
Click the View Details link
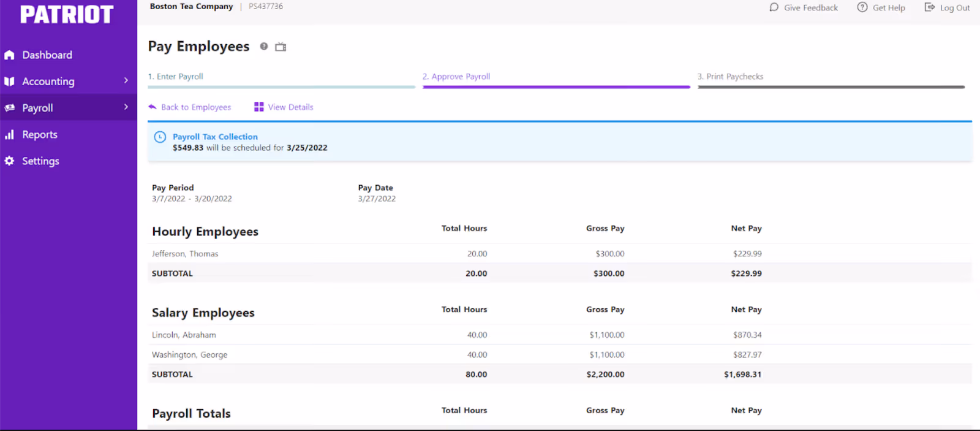point(290,107)
